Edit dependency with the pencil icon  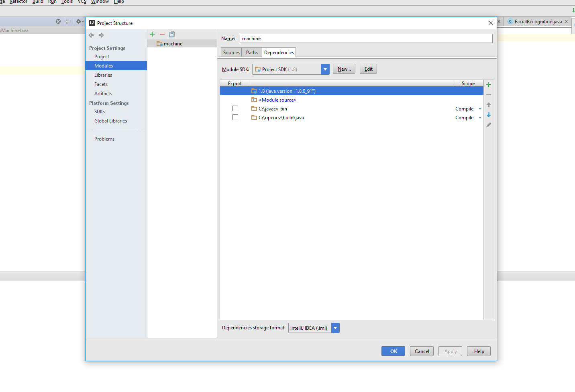pyautogui.click(x=489, y=125)
